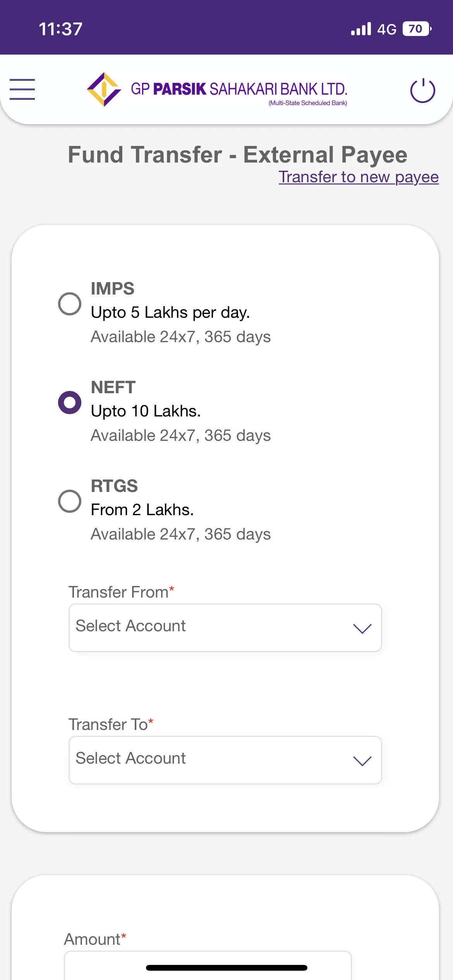Tap the battery indicator in status bar

tap(417, 29)
